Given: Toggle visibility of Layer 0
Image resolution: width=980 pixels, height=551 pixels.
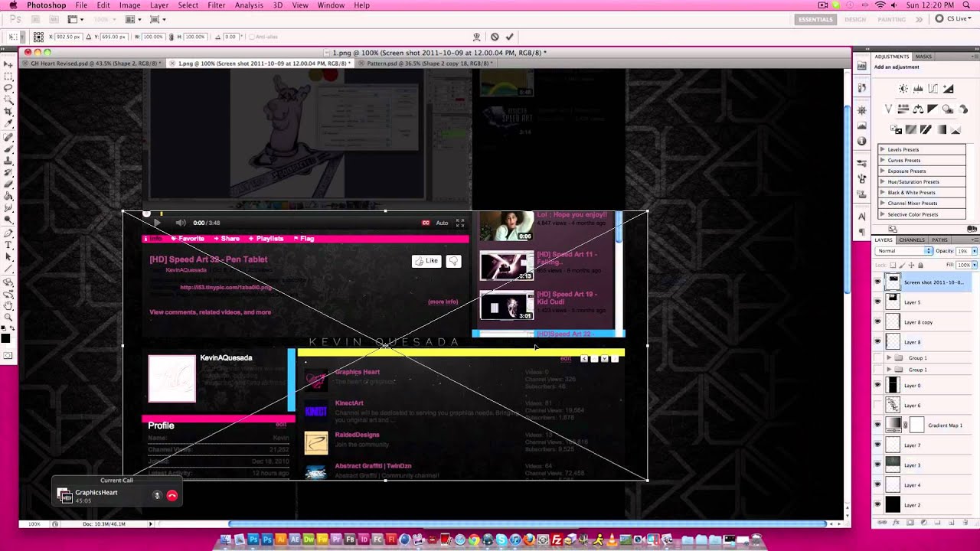Looking at the screenshot, I should (877, 385).
